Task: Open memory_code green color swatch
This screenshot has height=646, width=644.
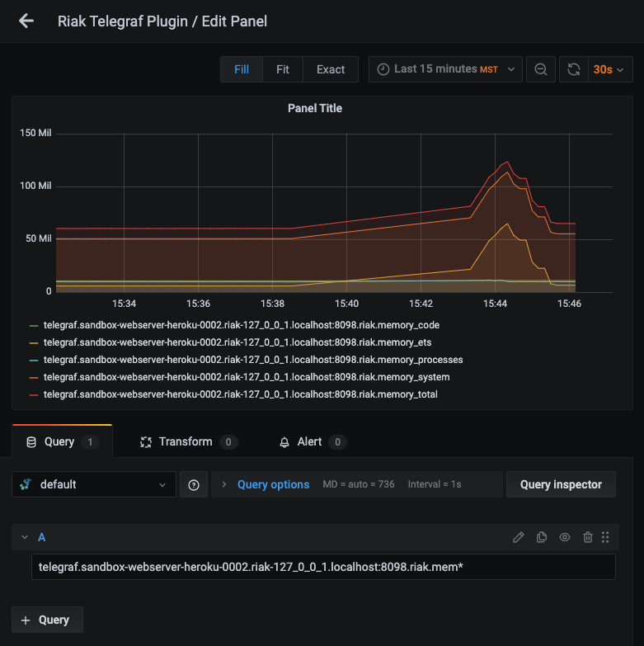Action: coord(34,325)
